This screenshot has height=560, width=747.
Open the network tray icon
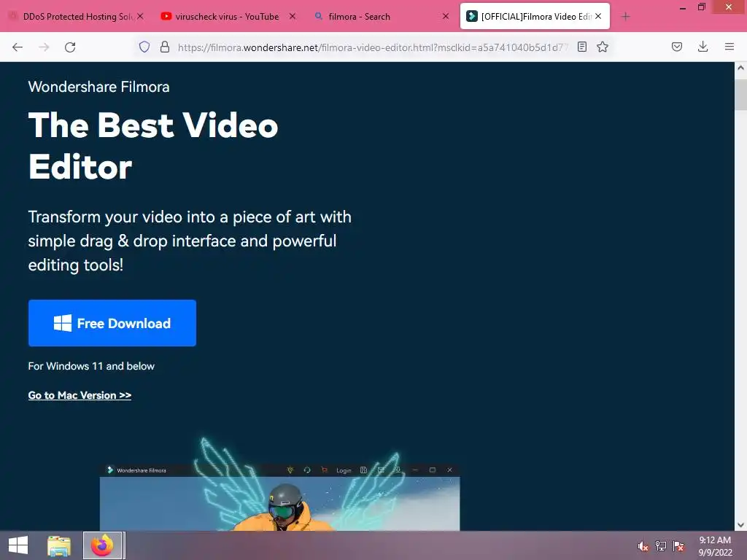tap(661, 546)
